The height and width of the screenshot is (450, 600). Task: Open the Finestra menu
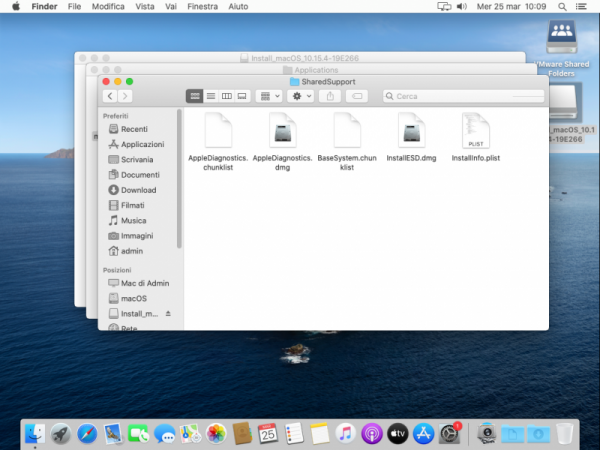tap(202, 7)
